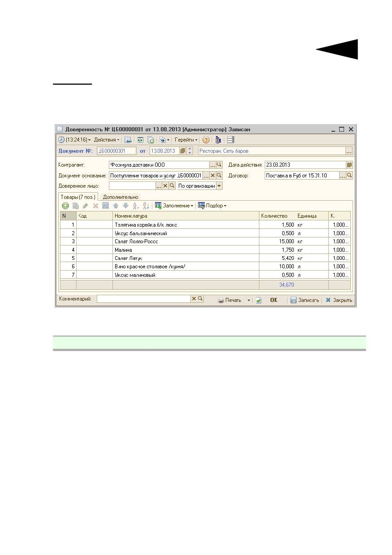Add new row with green plus icon
Viewport: 392px width, 555px height.
[65, 206]
